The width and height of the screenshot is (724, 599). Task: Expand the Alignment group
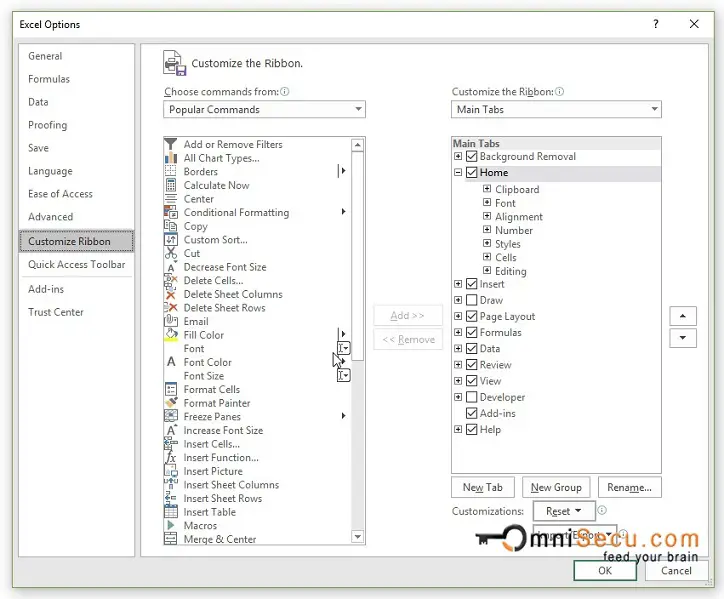tap(487, 216)
